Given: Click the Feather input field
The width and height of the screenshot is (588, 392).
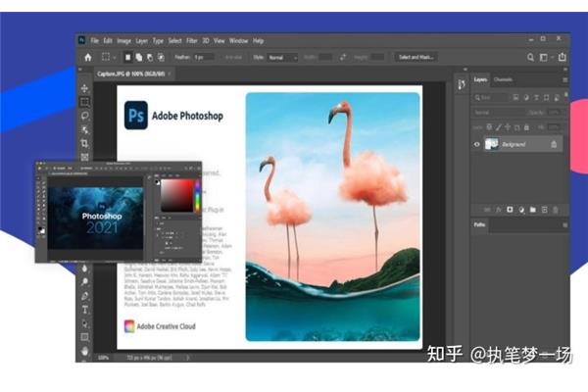Looking at the screenshot, I should pyautogui.click(x=204, y=58).
